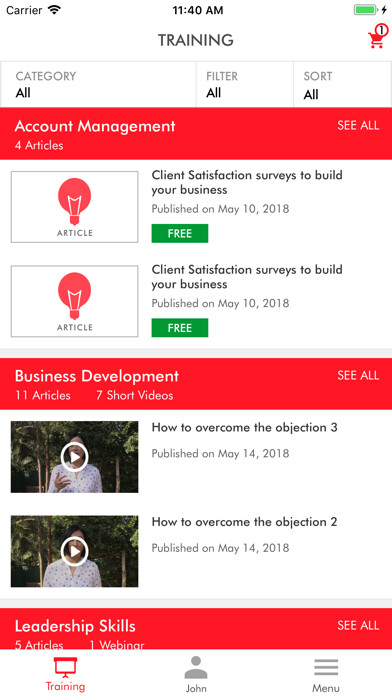Tap the second green FREE badge
The height and width of the screenshot is (696, 392).
(180, 328)
